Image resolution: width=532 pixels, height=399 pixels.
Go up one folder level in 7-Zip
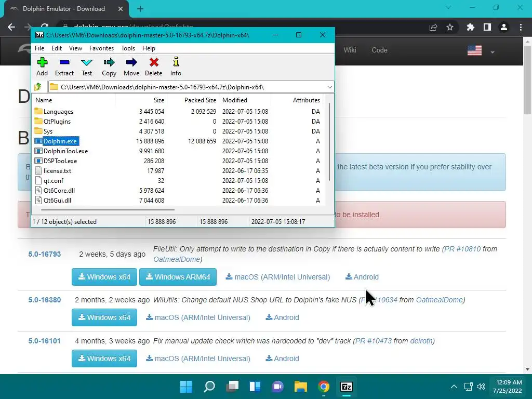pos(38,87)
